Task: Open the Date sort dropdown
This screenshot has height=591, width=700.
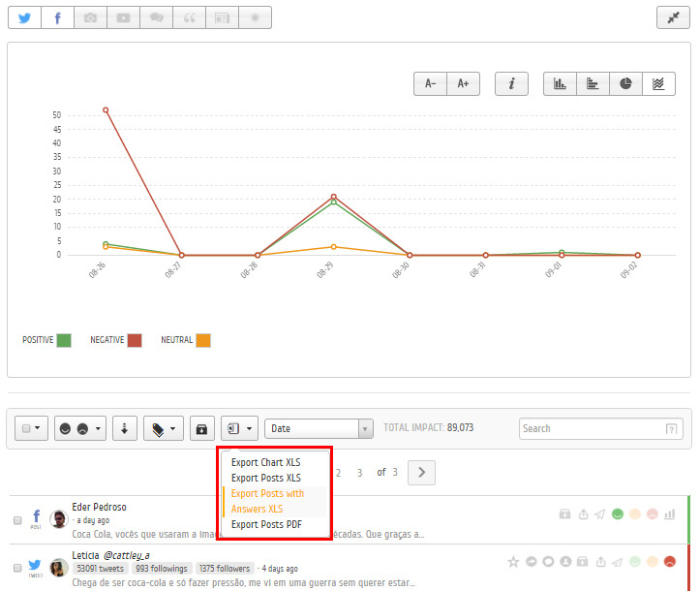Action: (318, 428)
